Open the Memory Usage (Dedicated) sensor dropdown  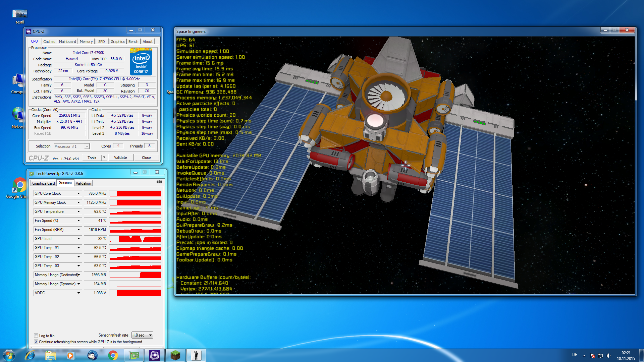78,275
